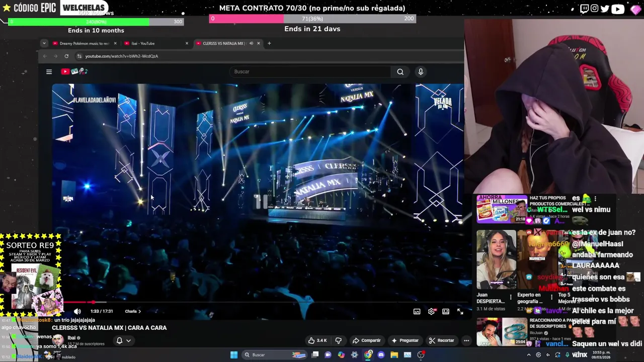Close the CLERSSS VS NATALIA MX tab
Image resolution: width=644 pixels, height=362 pixels.
coord(259,43)
